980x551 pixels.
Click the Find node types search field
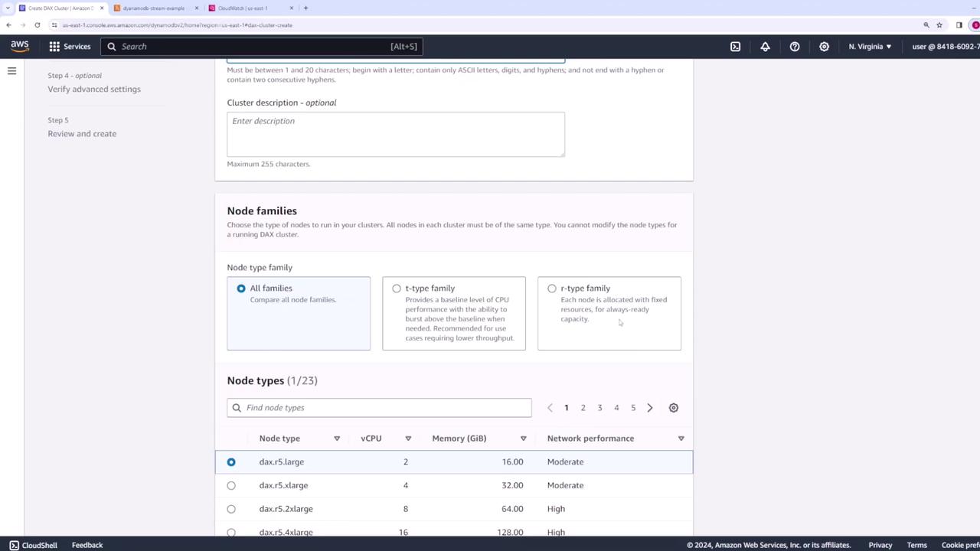coord(379,408)
